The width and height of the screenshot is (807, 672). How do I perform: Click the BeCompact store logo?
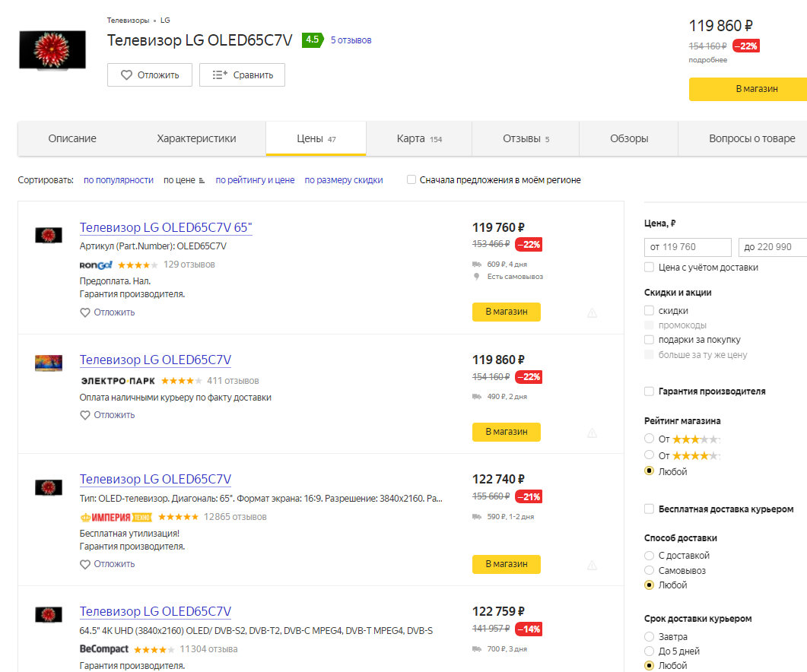(x=104, y=649)
